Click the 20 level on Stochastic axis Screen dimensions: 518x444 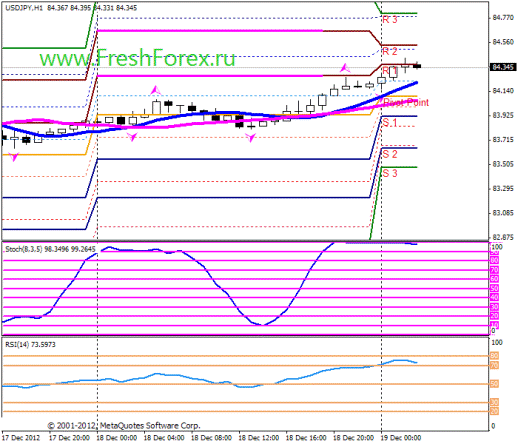494,316
